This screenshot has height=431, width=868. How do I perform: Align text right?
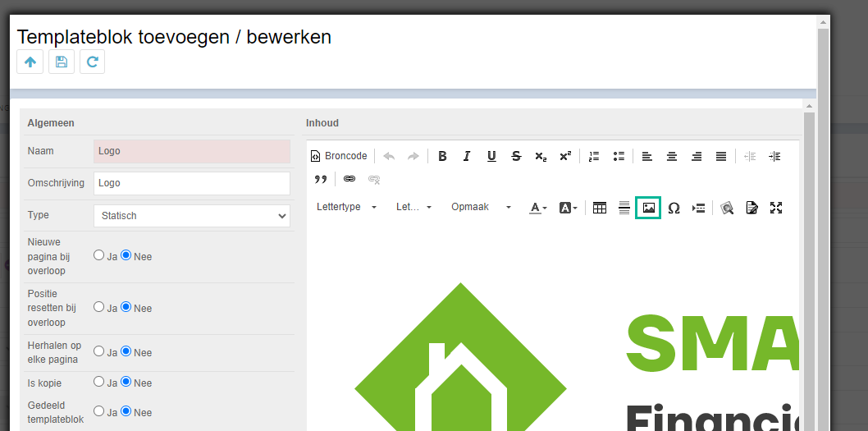pos(697,156)
